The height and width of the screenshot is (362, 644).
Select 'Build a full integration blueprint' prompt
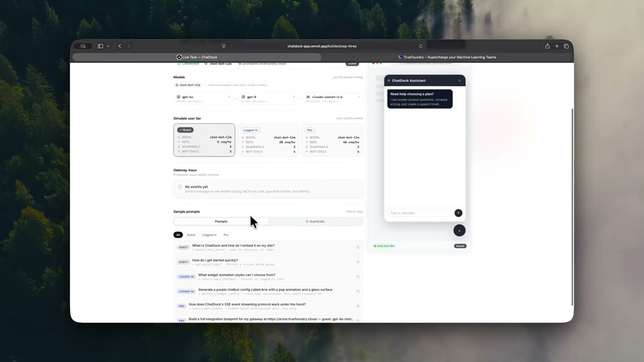coord(268,319)
